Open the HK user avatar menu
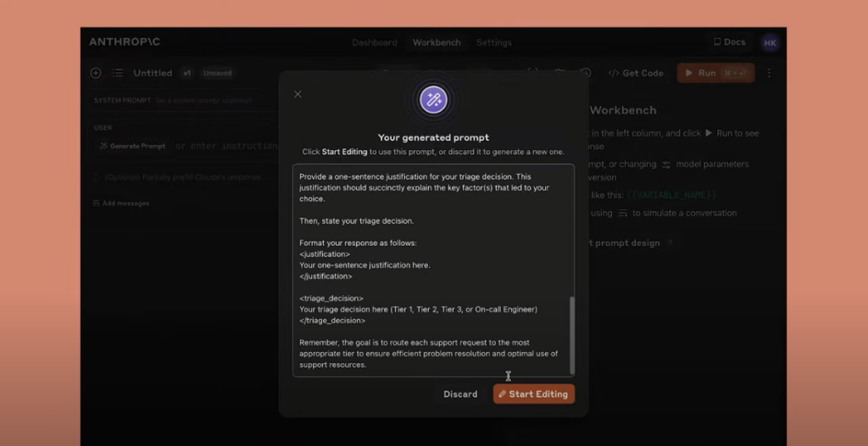Screen dimensions: 868x446 click(770, 42)
